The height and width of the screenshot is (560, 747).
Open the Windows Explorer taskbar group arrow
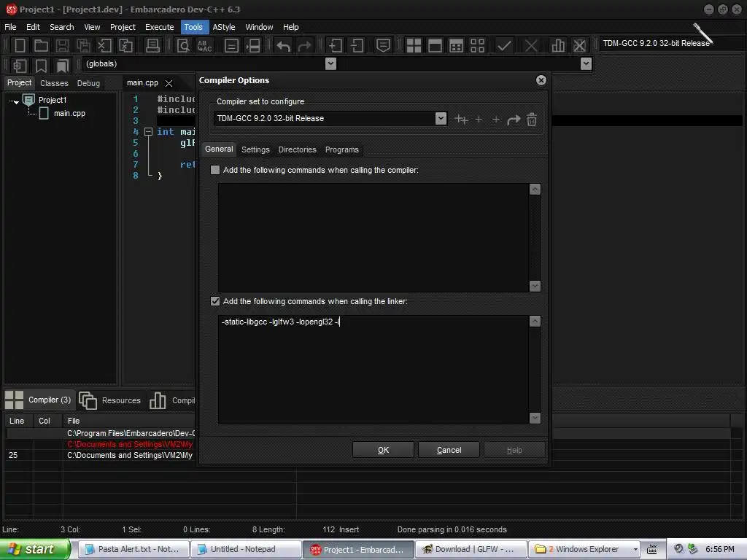pos(635,550)
